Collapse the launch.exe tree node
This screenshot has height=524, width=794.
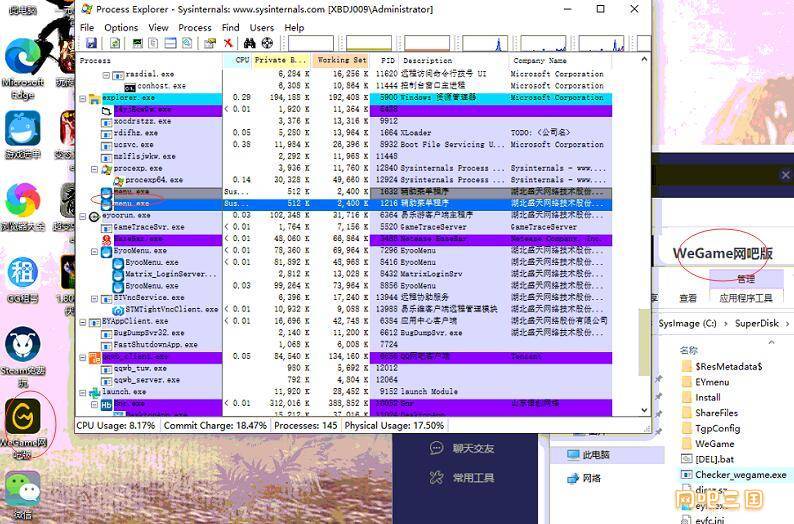[83, 392]
